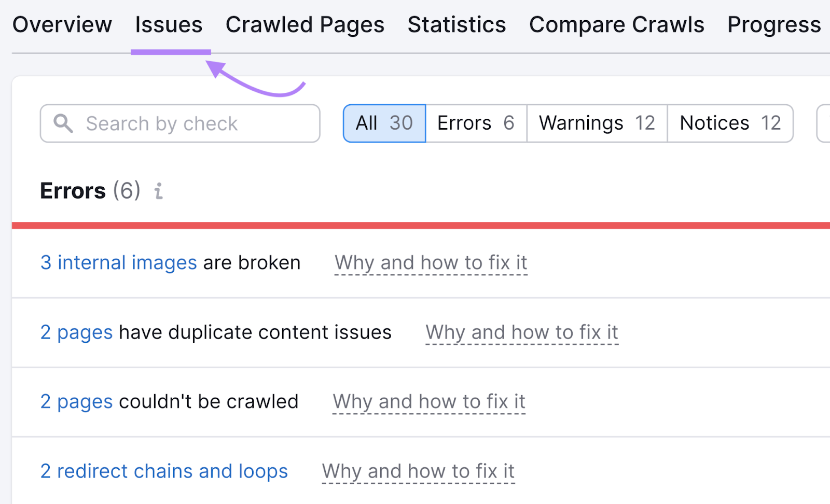Screen dimensions: 830x504
Task: Expand Why and how to fix duplicate content
Action: [x=521, y=332]
